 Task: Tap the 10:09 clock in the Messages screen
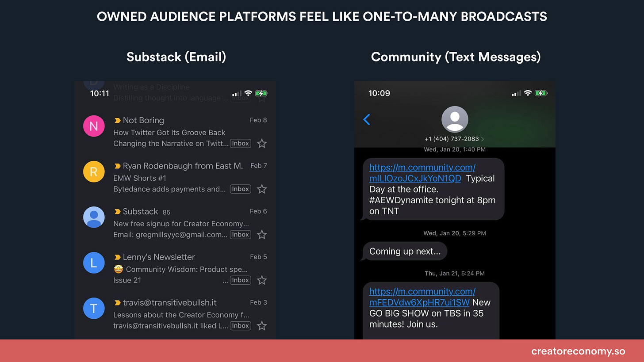pyautogui.click(x=379, y=93)
